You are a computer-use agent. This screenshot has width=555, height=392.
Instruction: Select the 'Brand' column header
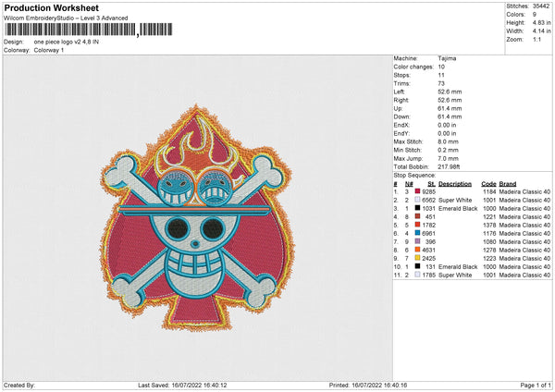pyautogui.click(x=508, y=184)
